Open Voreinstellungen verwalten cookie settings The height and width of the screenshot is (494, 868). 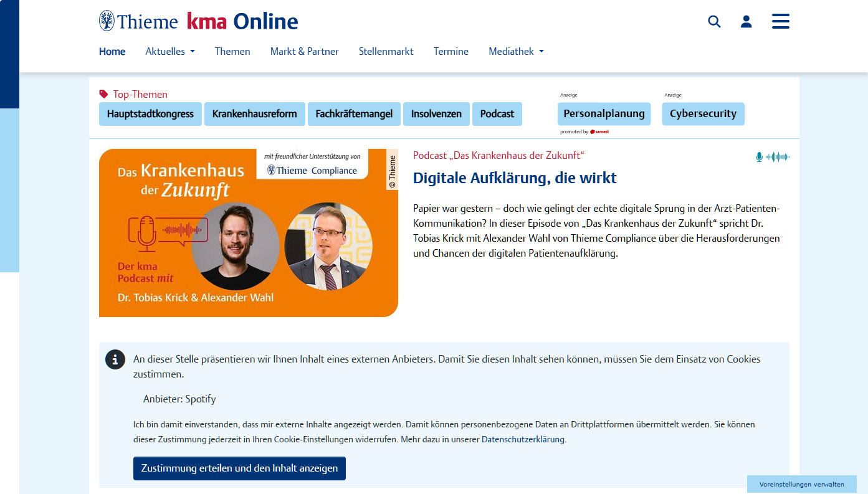pyautogui.click(x=801, y=484)
